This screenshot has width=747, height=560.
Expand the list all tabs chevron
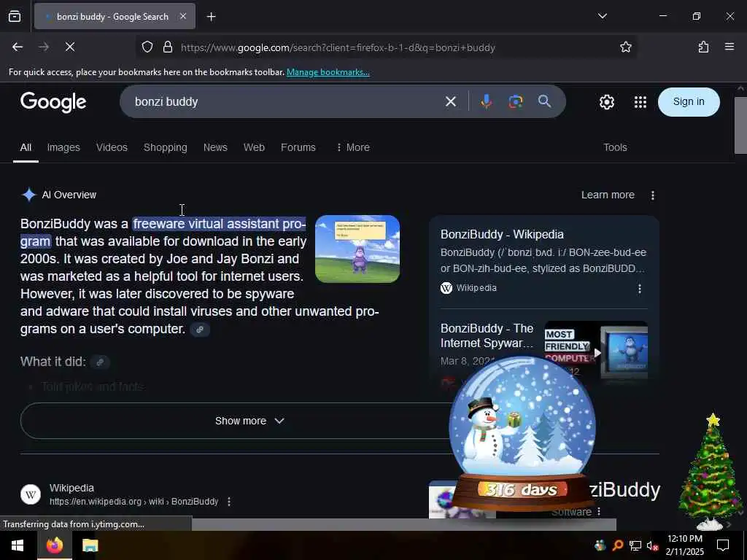pyautogui.click(x=602, y=16)
